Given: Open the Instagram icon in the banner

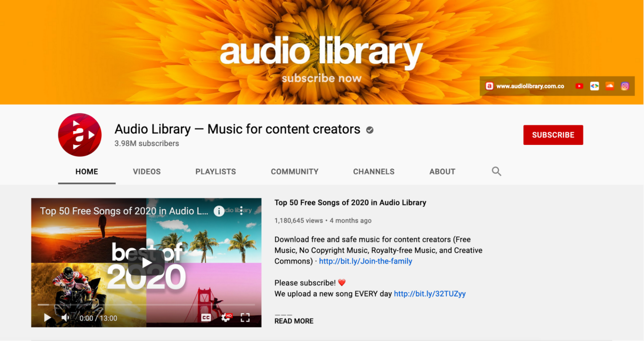Looking at the screenshot, I should [625, 86].
